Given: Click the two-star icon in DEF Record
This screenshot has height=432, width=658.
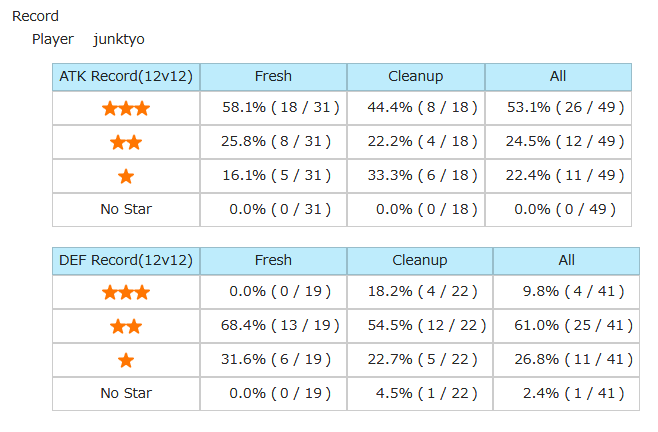Looking at the screenshot, I should tap(126, 326).
